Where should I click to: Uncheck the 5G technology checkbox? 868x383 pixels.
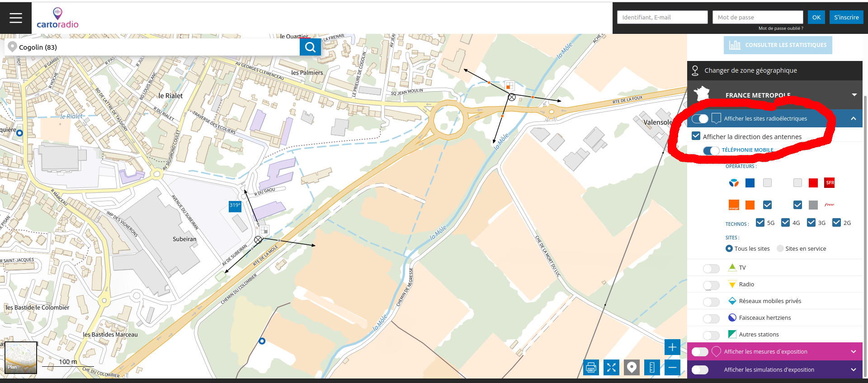click(760, 223)
